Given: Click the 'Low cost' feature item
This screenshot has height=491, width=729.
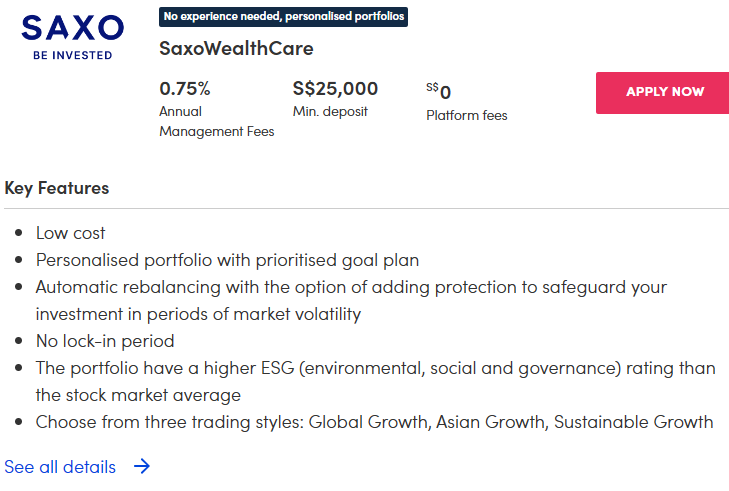Looking at the screenshot, I should coord(71,233).
